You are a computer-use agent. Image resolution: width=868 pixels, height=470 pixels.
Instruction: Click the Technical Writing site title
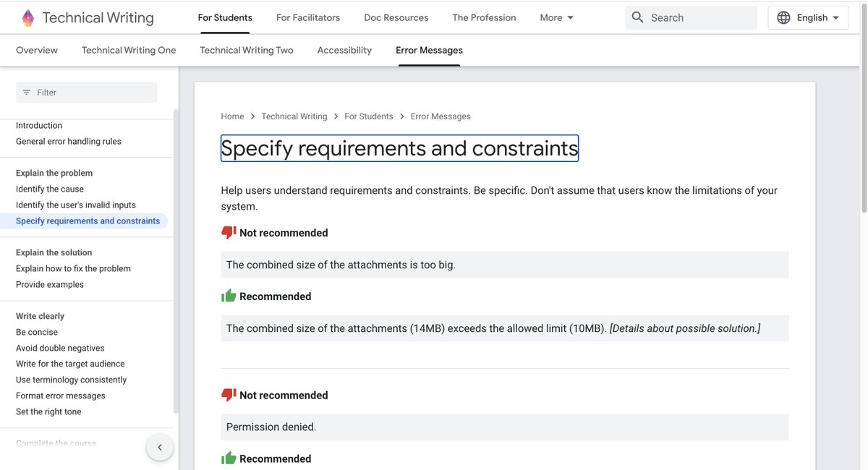click(98, 18)
